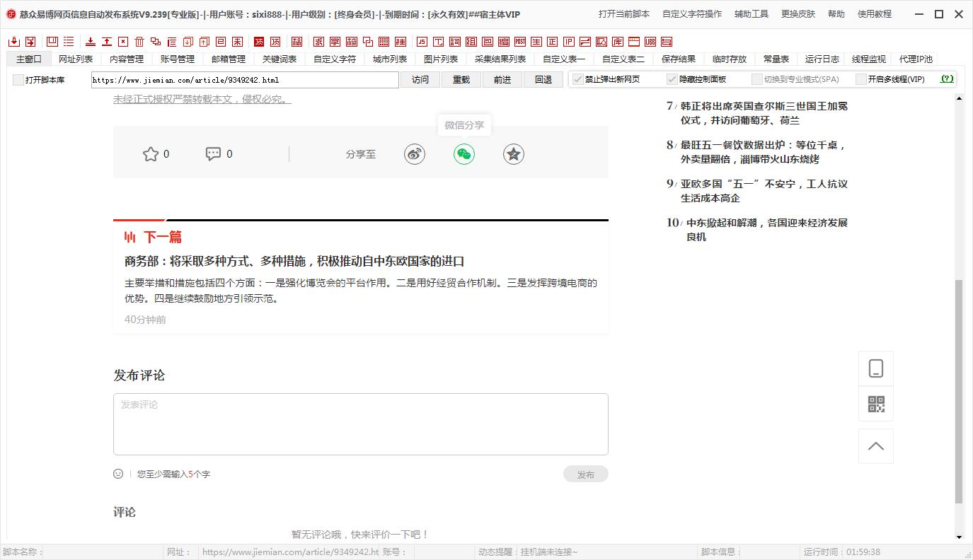Click the page vertical scrollbar thumb
The image size is (973, 560).
pos(959,391)
